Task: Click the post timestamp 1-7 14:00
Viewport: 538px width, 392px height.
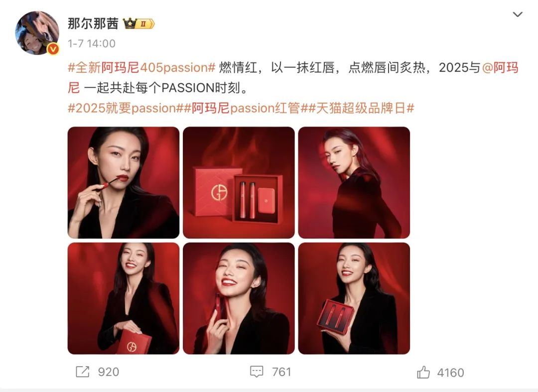Action: pos(92,43)
